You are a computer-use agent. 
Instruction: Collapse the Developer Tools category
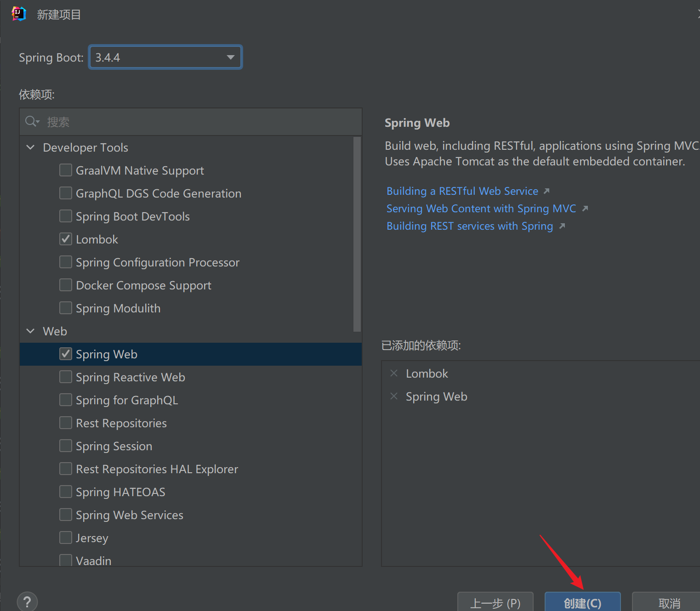click(31, 147)
